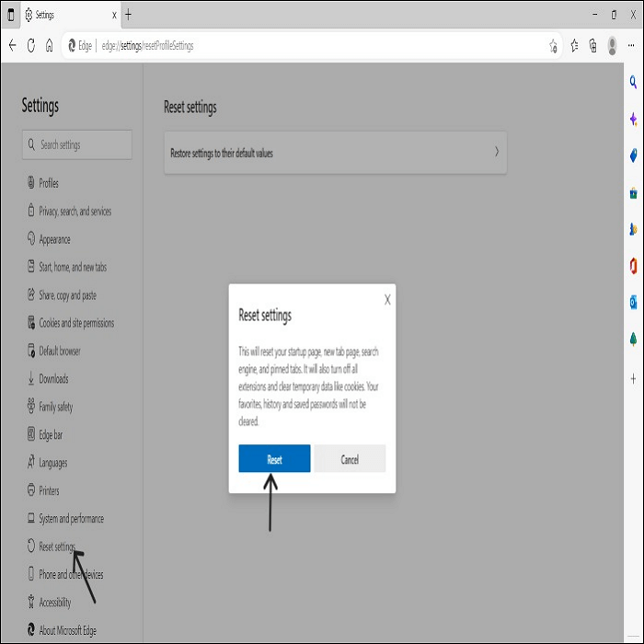Click the browser refresh icon
The height and width of the screenshot is (644, 644).
coord(30,45)
